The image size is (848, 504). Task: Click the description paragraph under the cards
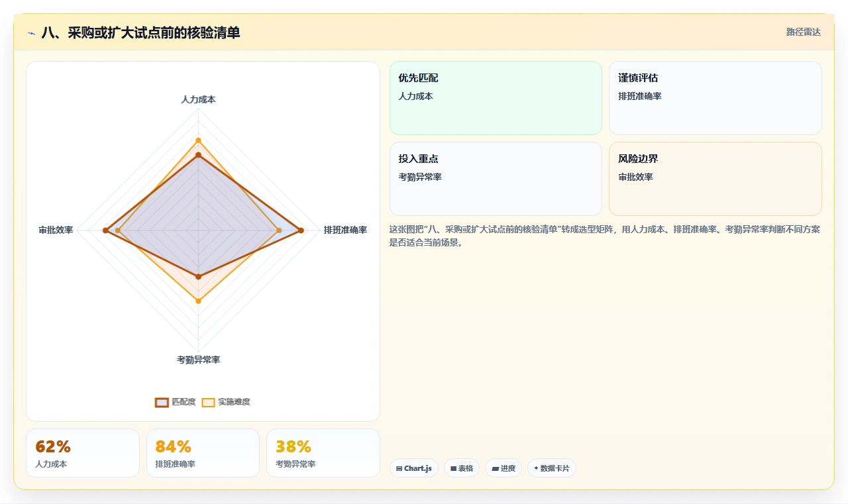click(x=605, y=236)
